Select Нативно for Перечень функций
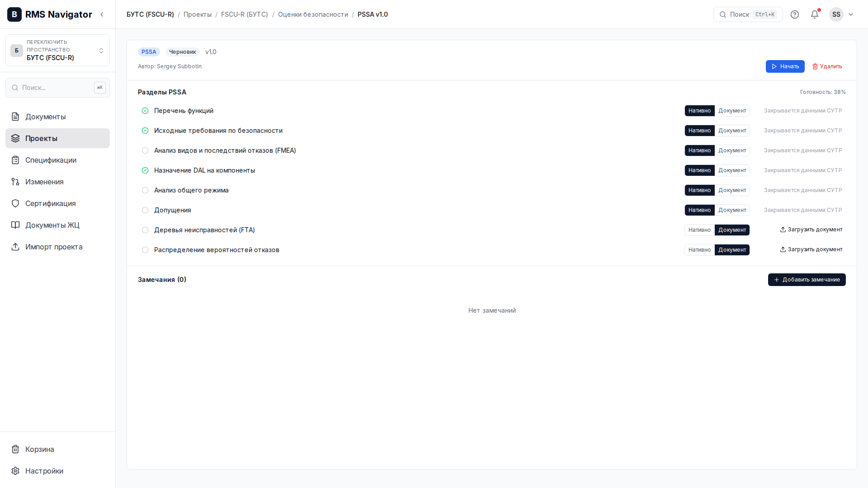 pos(699,111)
